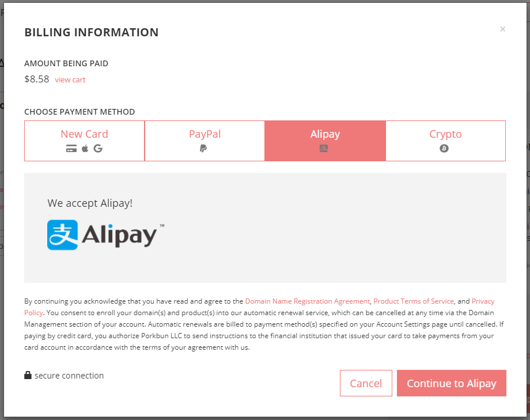Click the Bitcoin icon under Crypto
This screenshot has height=420, width=530.
click(x=444, y=149)
